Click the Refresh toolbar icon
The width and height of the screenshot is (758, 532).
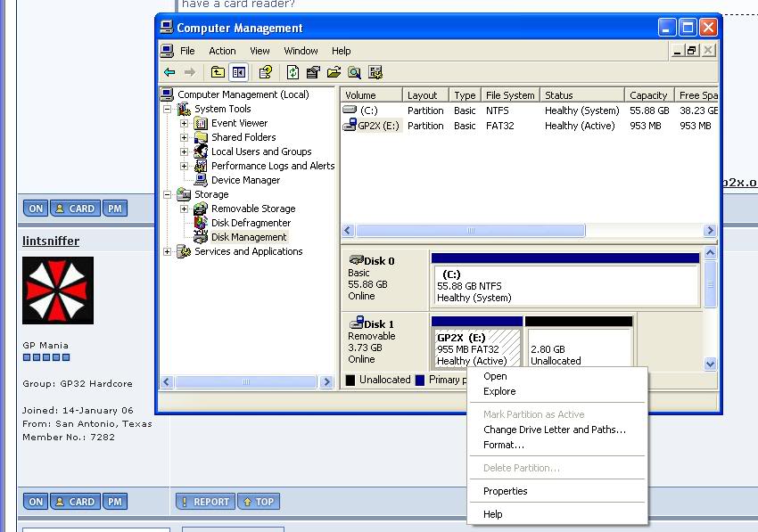click(292, 73)
